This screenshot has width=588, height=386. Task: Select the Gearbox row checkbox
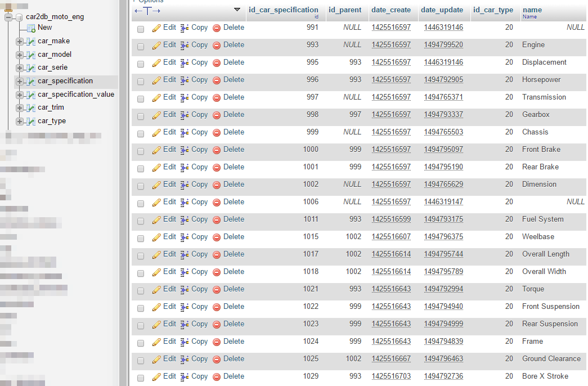[141, 116]
